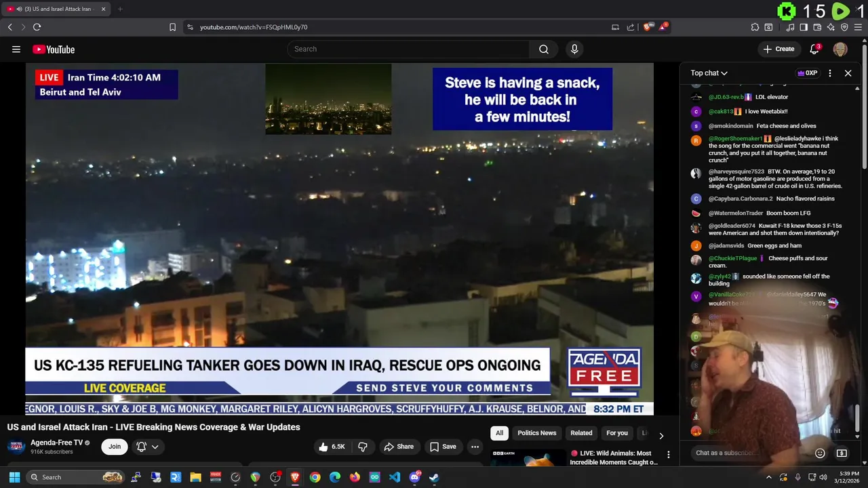Open the browser extensions puzzle icon
The image size is (868, 488).
coord(755,27)
